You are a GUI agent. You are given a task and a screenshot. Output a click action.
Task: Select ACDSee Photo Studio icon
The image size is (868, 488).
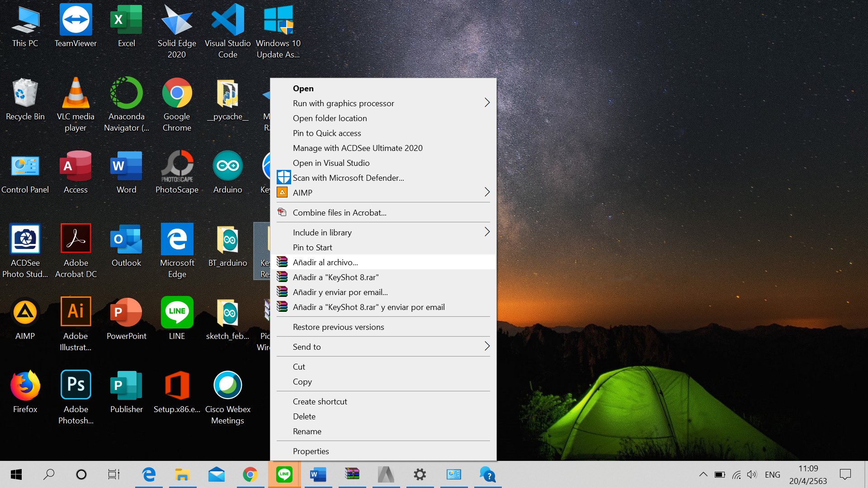point(25,251)
